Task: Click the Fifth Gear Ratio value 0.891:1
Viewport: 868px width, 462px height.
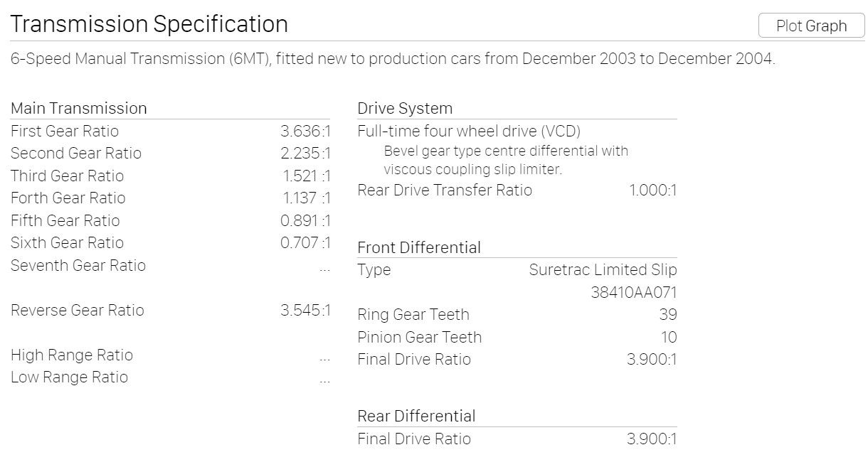Action: 305,220
